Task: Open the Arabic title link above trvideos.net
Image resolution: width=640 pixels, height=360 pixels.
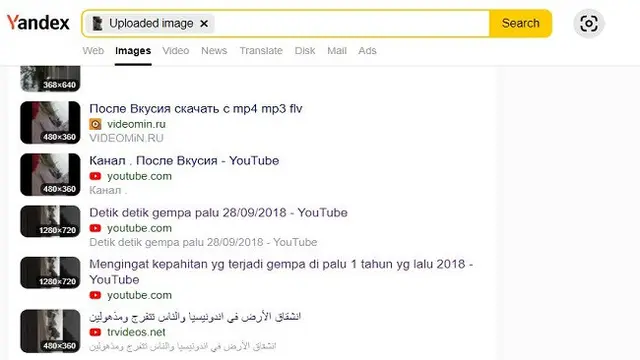Action: 195,317
